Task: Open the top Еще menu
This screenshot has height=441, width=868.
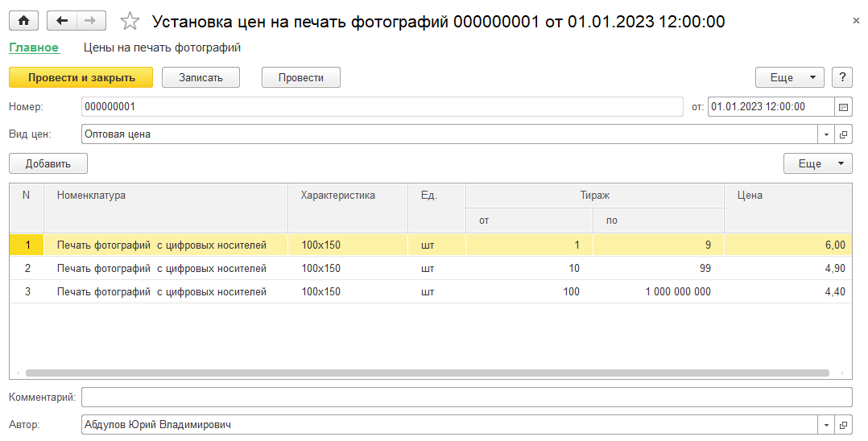Action: (x=789, y=77)
